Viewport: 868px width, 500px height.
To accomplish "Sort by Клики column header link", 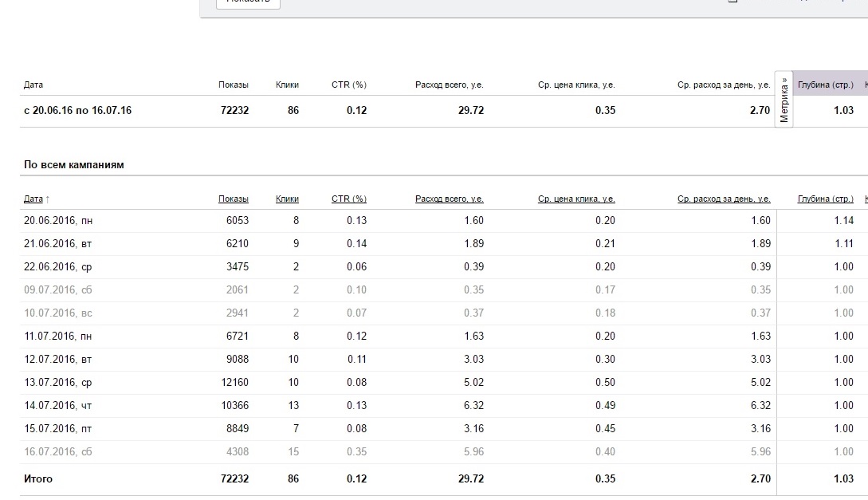I will (287, 199).
